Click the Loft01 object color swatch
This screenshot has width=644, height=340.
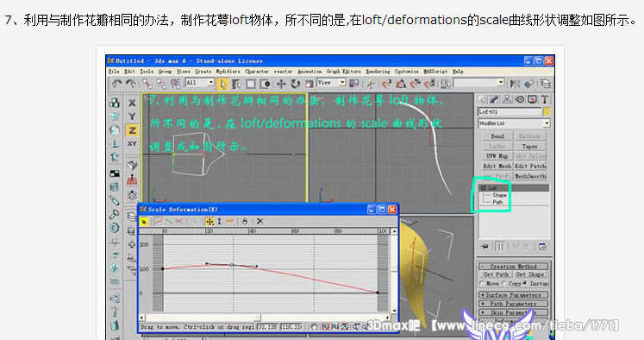tap(547, 111)
